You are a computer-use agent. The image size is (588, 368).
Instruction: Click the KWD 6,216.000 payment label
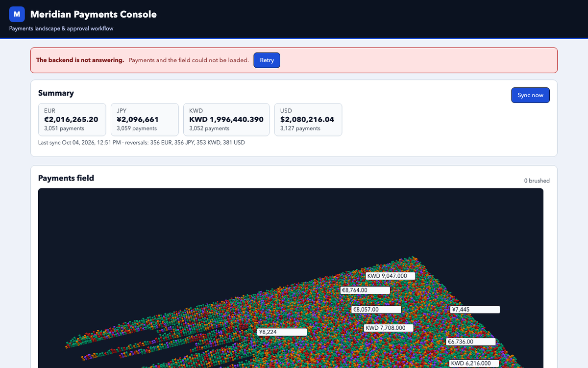[474, 364]
